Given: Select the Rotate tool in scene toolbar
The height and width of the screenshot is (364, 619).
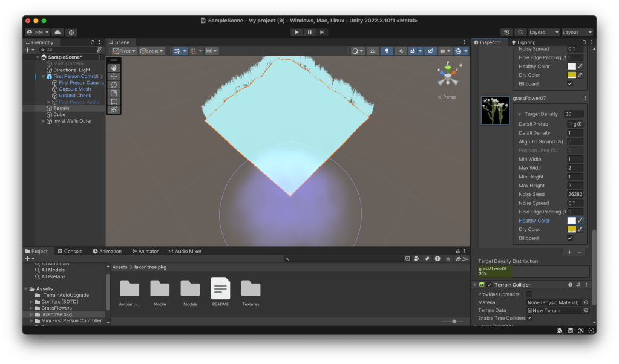Looking at the screenshot, I should point(114,85).
